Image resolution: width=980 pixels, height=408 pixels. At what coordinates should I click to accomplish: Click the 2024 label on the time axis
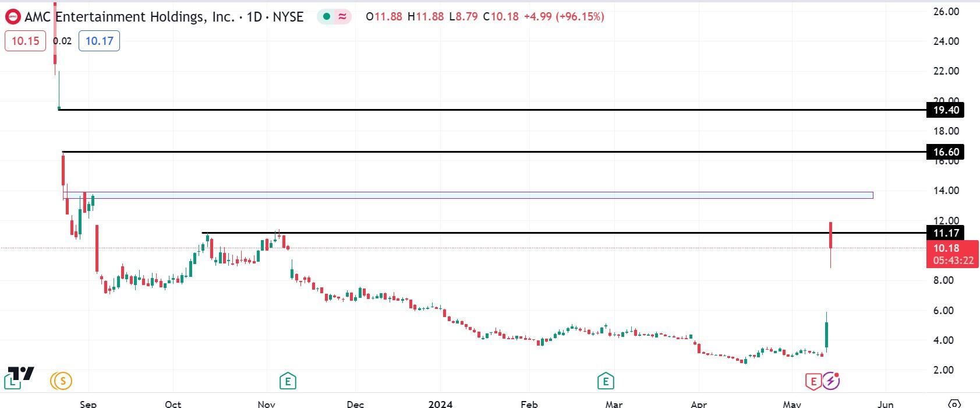pyautogui.click(x=440, y=403)
